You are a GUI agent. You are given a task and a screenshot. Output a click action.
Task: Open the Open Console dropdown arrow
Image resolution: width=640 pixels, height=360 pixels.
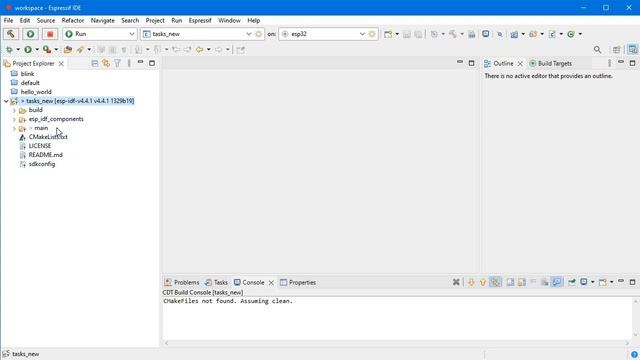tap(611, 282)
